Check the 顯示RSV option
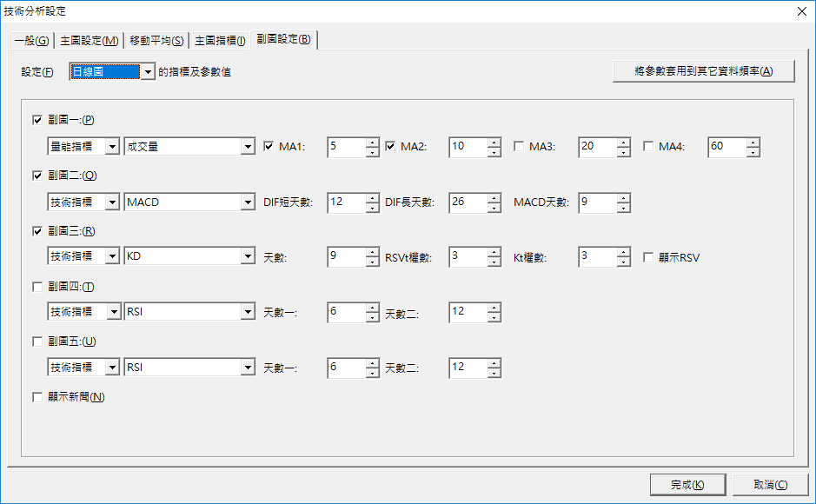This screenshot has width=816, height=504. point(648,257)
